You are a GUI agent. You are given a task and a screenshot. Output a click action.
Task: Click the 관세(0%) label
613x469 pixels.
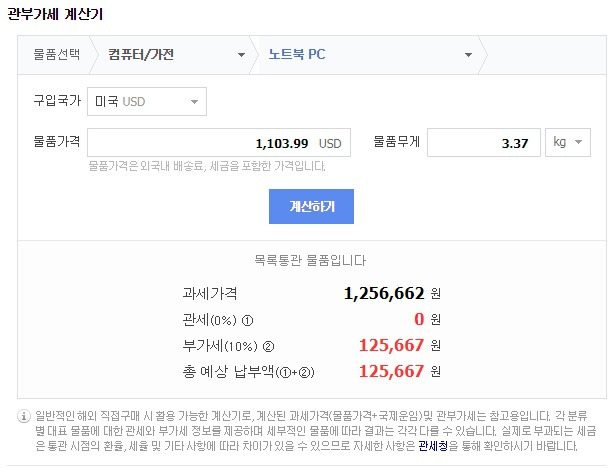point(218,320)
